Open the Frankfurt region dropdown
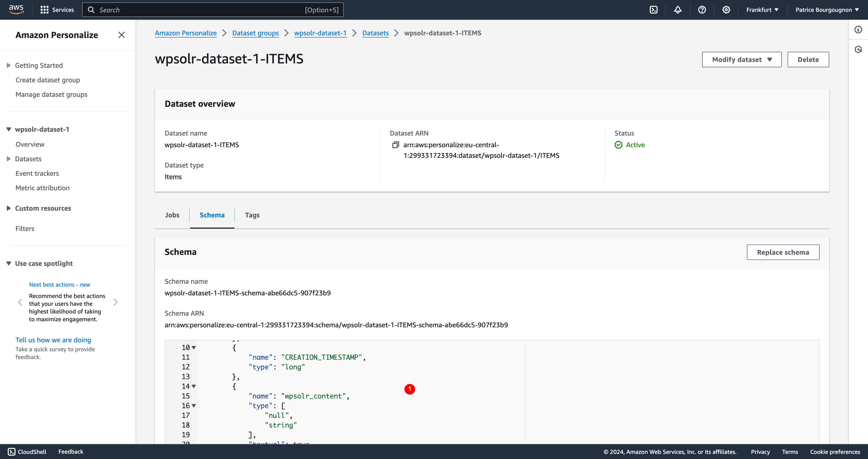 pyautogui.click(x=762, y=10)
